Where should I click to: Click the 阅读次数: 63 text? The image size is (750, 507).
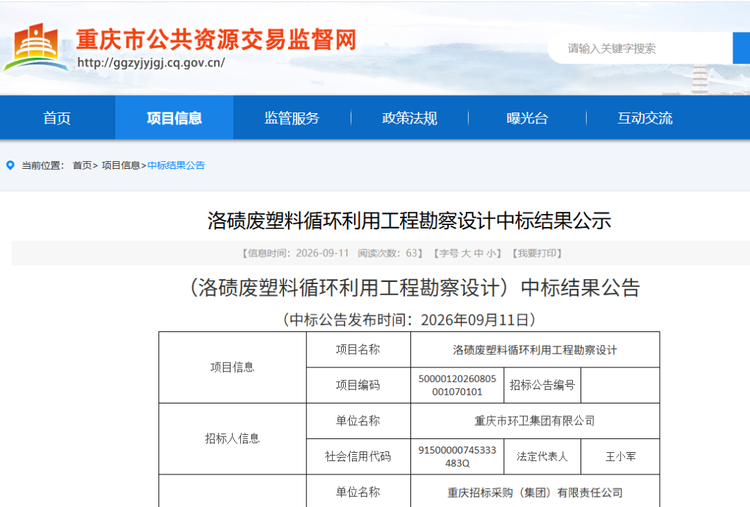point(390,254)
